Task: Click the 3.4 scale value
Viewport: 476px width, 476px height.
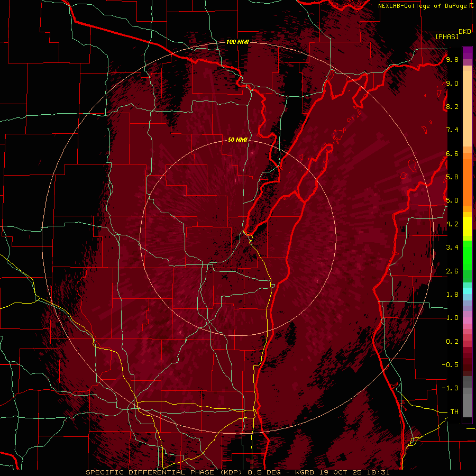Action: tap(452, 248)
